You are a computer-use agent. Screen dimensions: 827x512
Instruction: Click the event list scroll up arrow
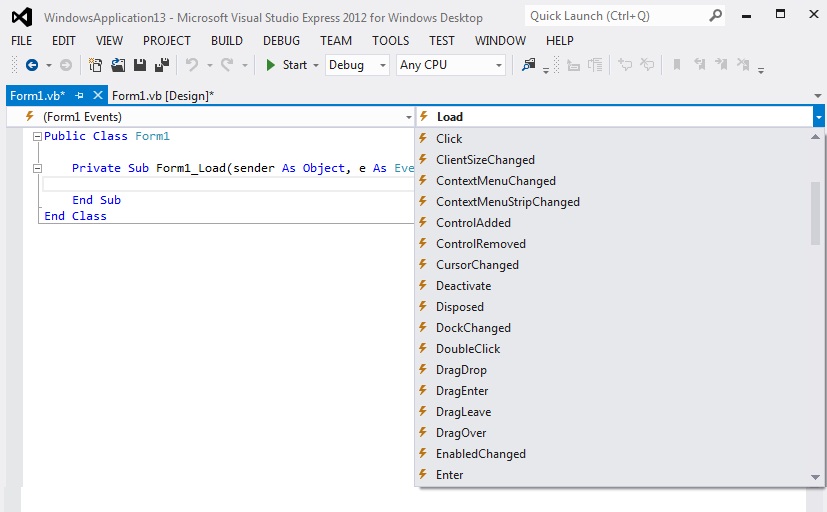tap(815, 137)
